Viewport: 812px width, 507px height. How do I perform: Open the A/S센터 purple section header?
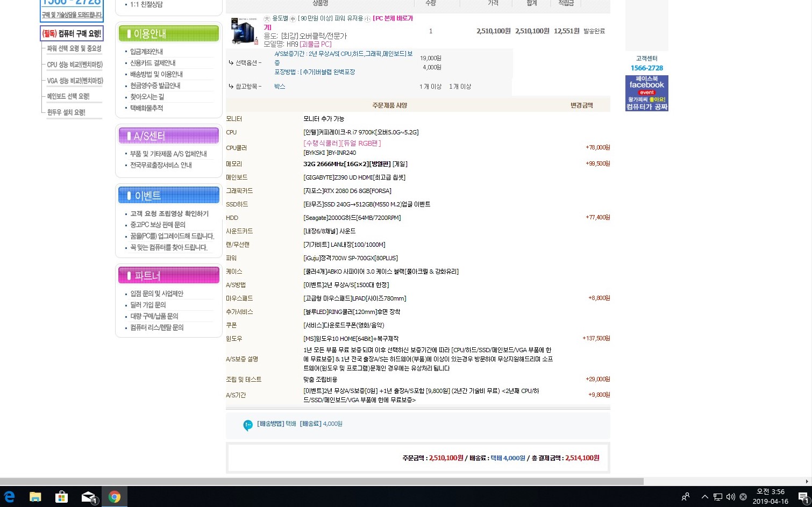pyautogui.click(x=169, y=135)
